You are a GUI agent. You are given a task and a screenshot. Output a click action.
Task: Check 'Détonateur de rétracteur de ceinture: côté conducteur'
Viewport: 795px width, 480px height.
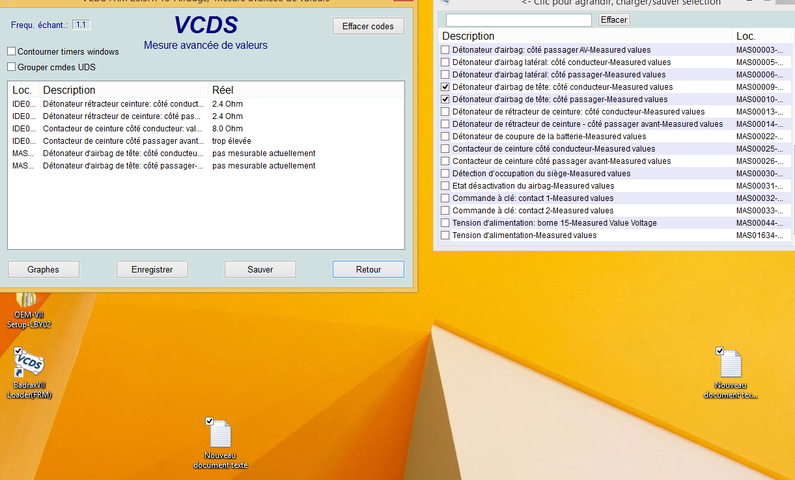[445, 112]
